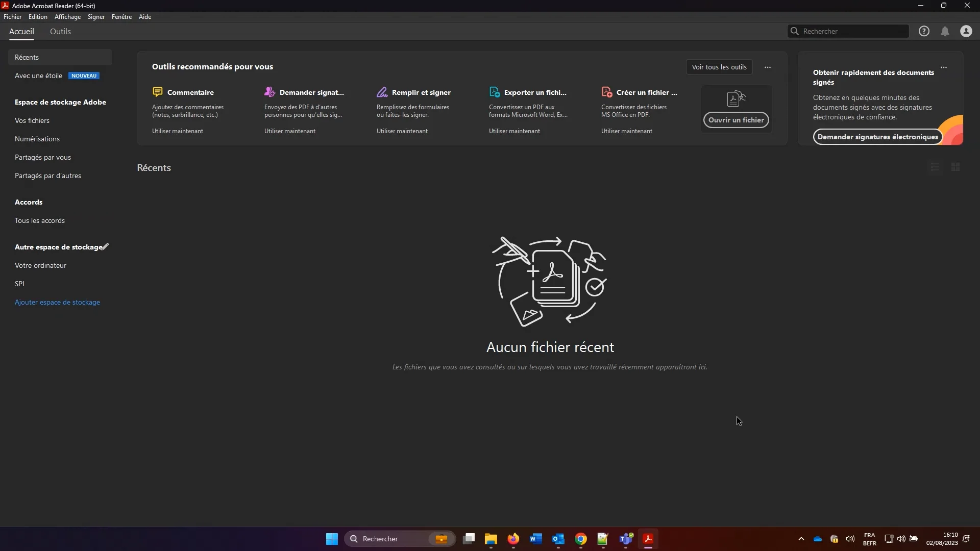This screenshot has width=980, height=551.
Task: Click Utiliser maintenant under Exporter un fichier
Action: pos(514,131)
